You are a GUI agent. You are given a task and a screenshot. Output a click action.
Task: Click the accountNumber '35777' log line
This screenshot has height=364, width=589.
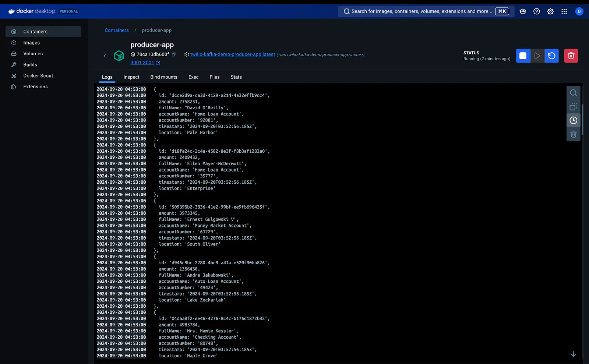click(x=188, y=176)
